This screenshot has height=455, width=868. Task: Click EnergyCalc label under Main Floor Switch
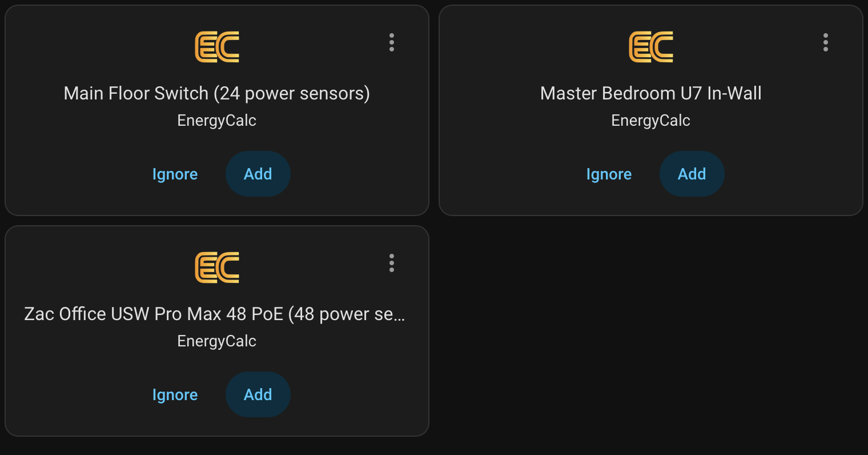[x=217, y=120]
